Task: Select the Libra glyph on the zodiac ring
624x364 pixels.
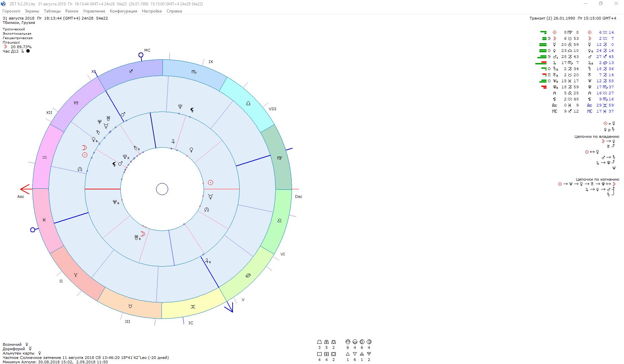Action: (248, 103)
